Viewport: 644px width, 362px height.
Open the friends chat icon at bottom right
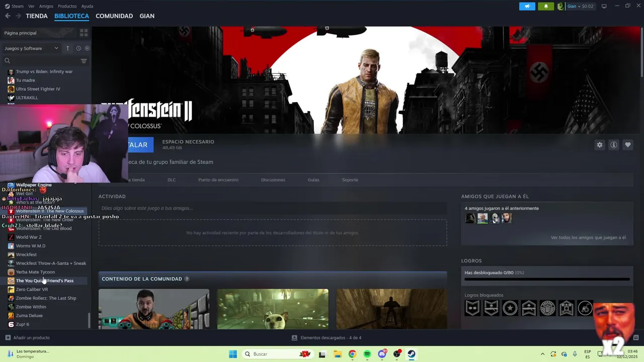(636, 337)
